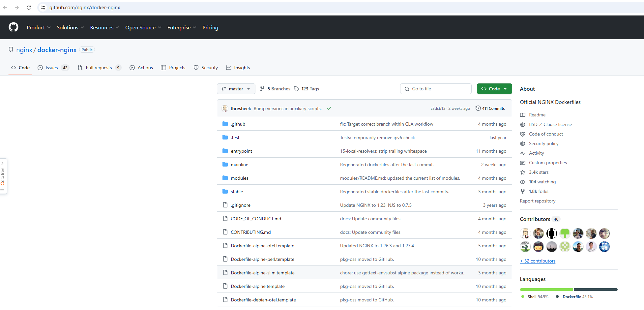Go back using the browser back arrow
The width and height of the screenshot is (644, 310).
5,8
